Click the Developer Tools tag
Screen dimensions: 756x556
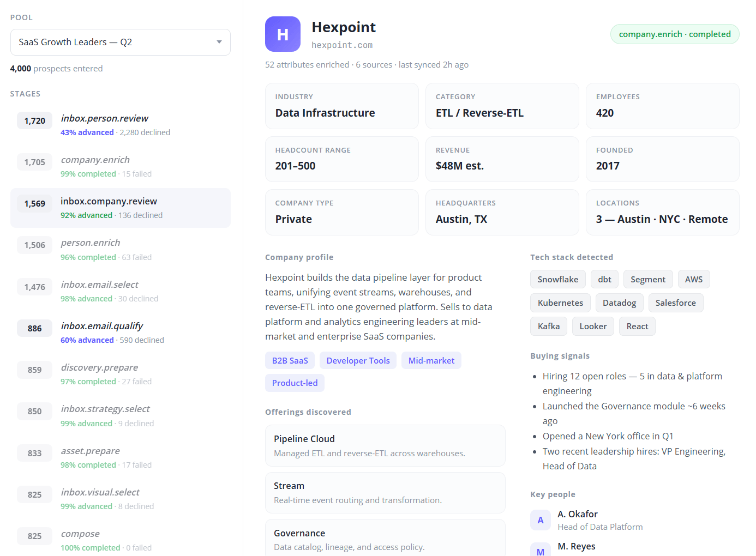[x=358, y=360]
